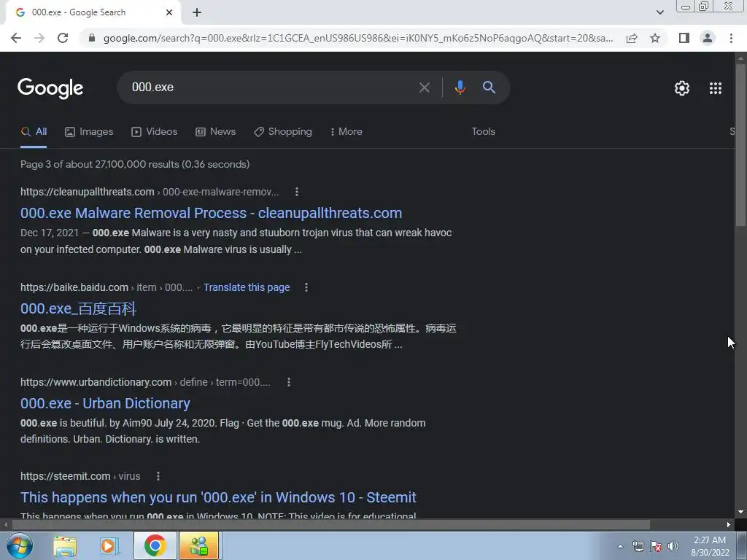Bookmark this page with star icon
This screenshot has height=560, width=747.
coord(655,38)
